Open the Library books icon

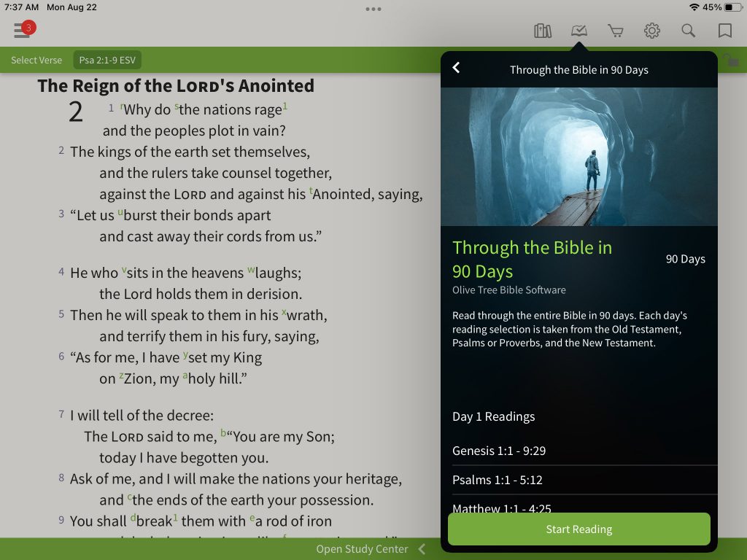click(x=543, y=31)
